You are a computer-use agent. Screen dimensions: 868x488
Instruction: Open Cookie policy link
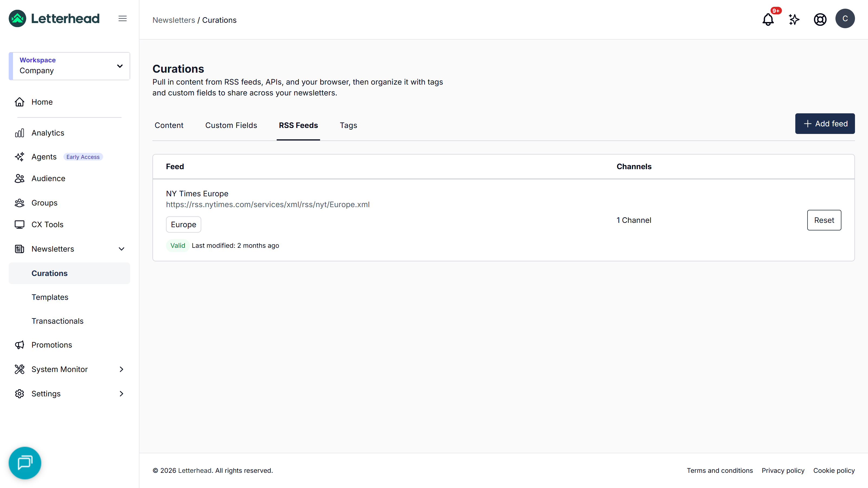834,470
